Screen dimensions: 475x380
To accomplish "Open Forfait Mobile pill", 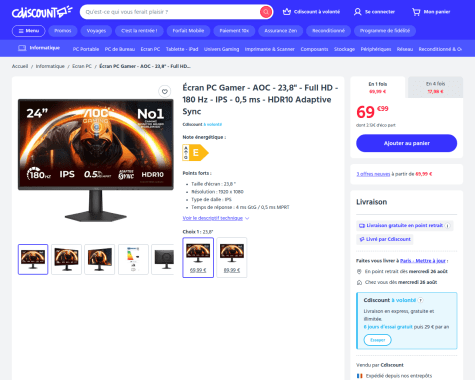I will click(188, 31).
